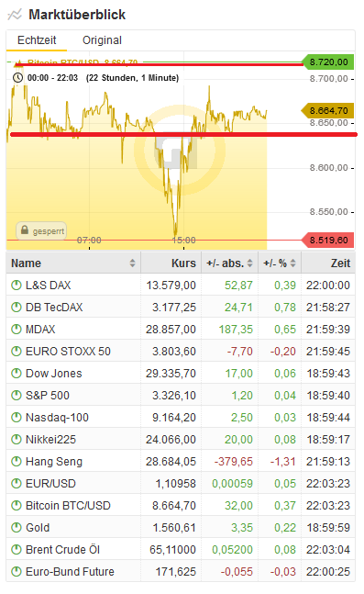Open the MDAX index link
364x594 pixels.
(x=40, y=329)
